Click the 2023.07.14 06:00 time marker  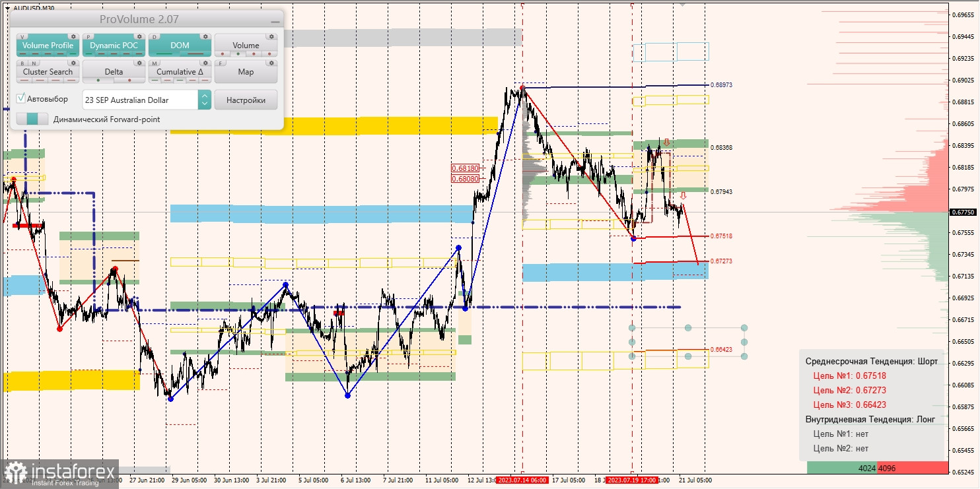point(522,480)
